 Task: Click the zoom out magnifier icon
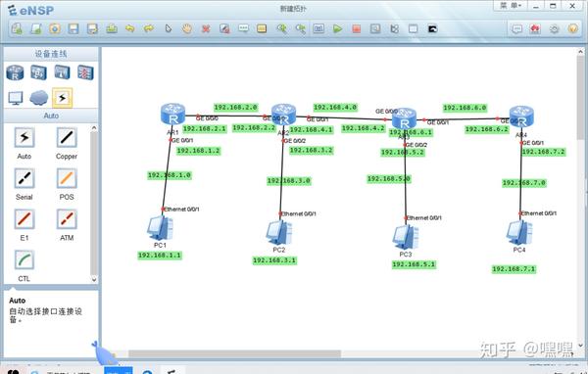pyautogui.click(x=300, y=28)
